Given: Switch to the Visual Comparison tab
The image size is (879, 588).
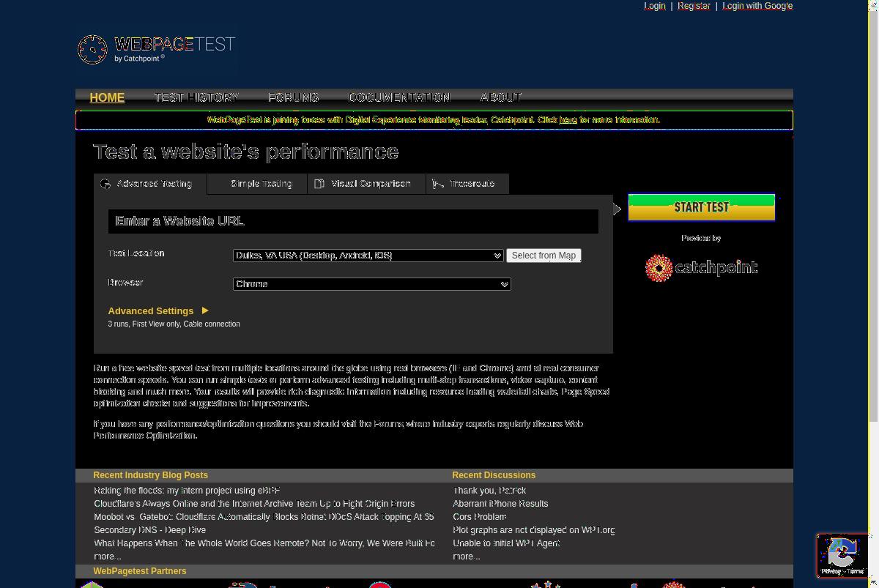Looking at the screenshot, I should 366,184.
